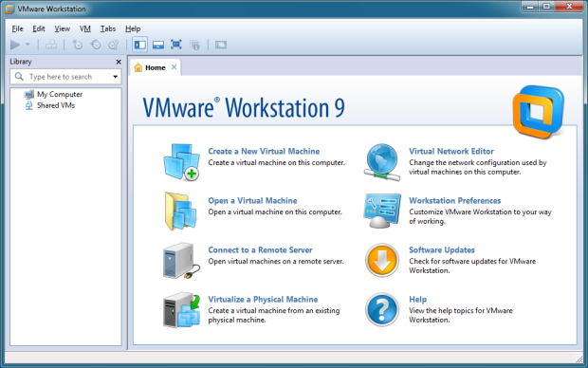Screen dimensions: 588x368
Task: Click the Unity mode toolbar icon
Action: pyautogui.click(x=194, y=45)
